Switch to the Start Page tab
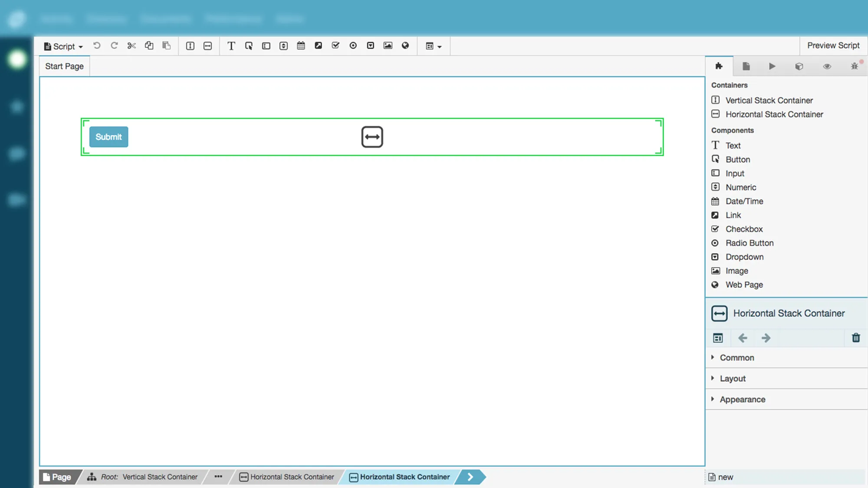The width and height of the screenshot is (868, 488). (64, 66)
